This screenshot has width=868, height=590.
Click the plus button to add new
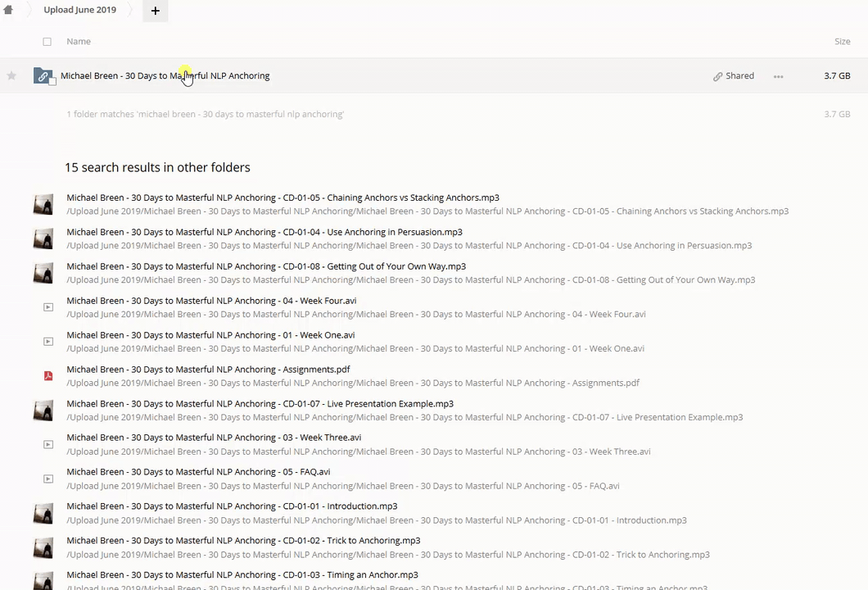(x=155, y=11)
